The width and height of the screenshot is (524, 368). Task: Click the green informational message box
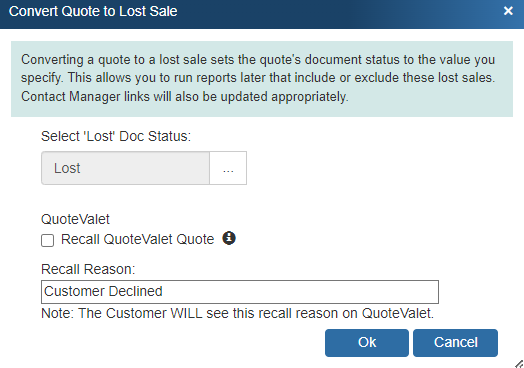[x=262, y=79]
